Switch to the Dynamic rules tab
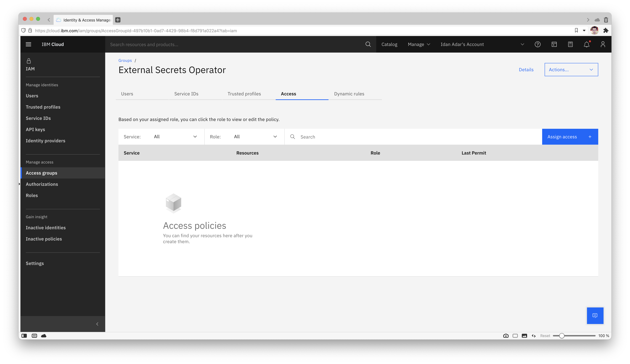Image resolution: width=630 pixels, height=364 pixels. tap(349, 94)
